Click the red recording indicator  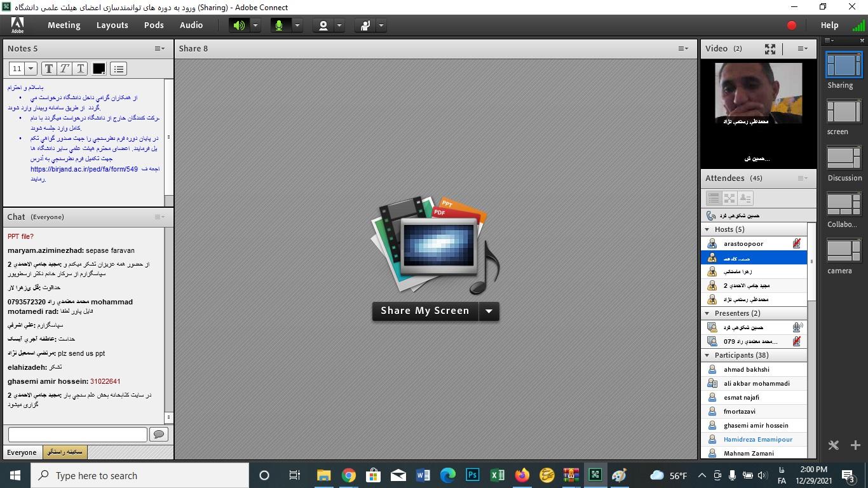tap(792, 25)
